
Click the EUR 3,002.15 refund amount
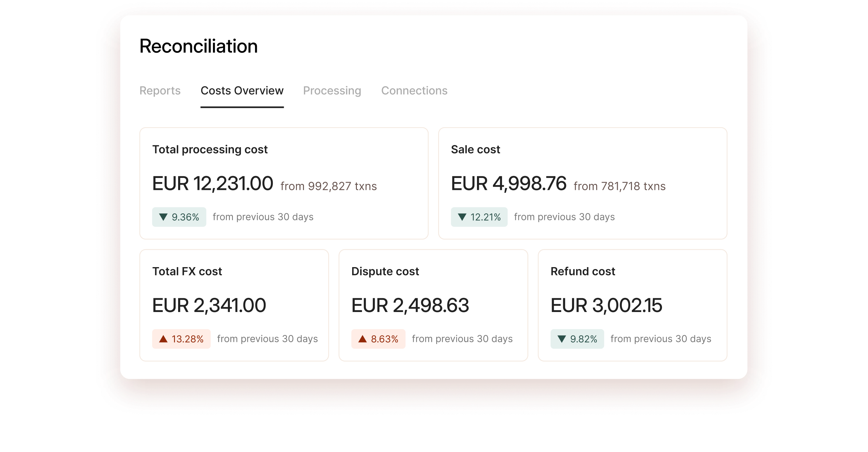point(606,305)
